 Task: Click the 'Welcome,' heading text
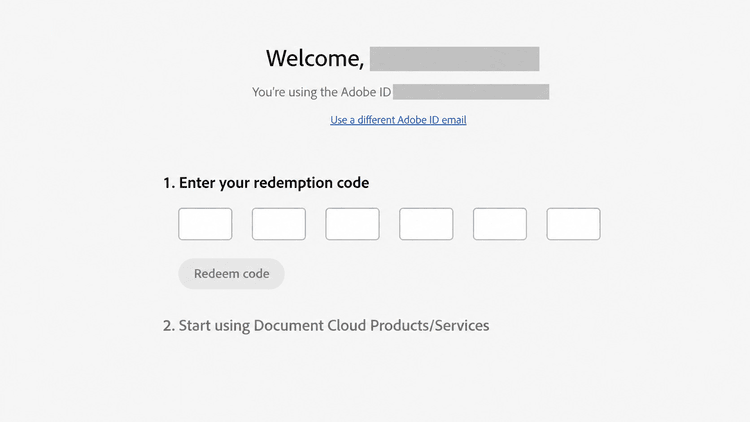click(x=315, y=58)
